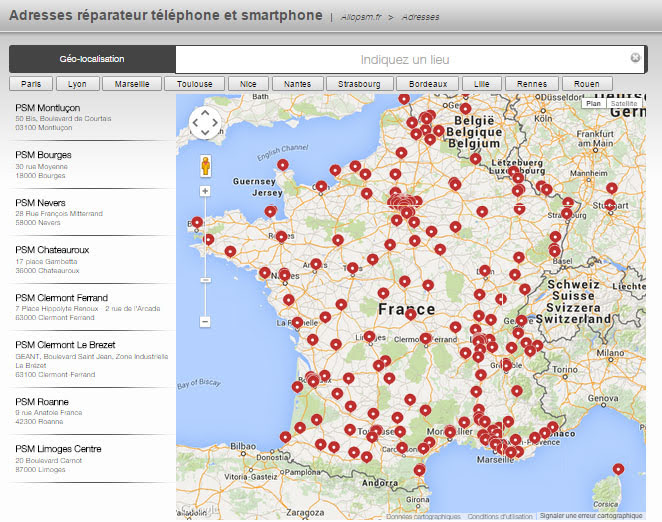This screenshot has width=662, height=522.
Task: Zoom in with the map plus button
Action: click(x=205, y=191)
